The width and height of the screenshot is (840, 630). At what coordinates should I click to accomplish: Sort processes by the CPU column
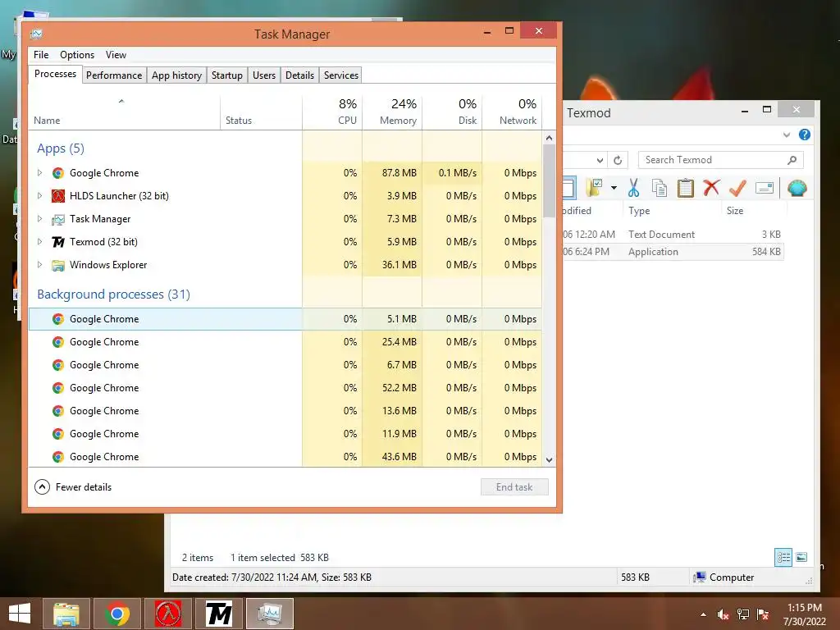pos(332,112)
